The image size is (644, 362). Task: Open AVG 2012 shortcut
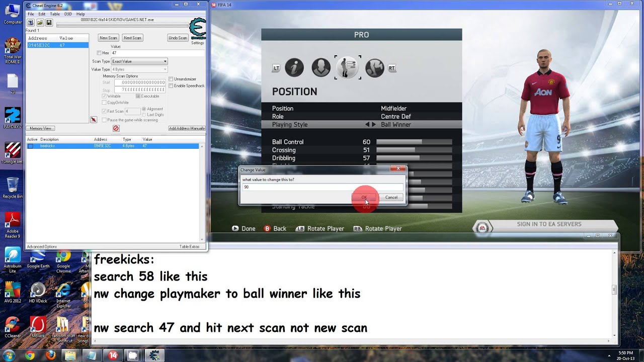click(13, 293)
